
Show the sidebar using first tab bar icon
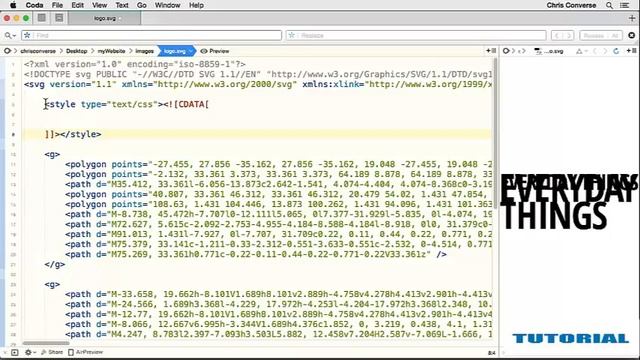(x=42, y=18)
